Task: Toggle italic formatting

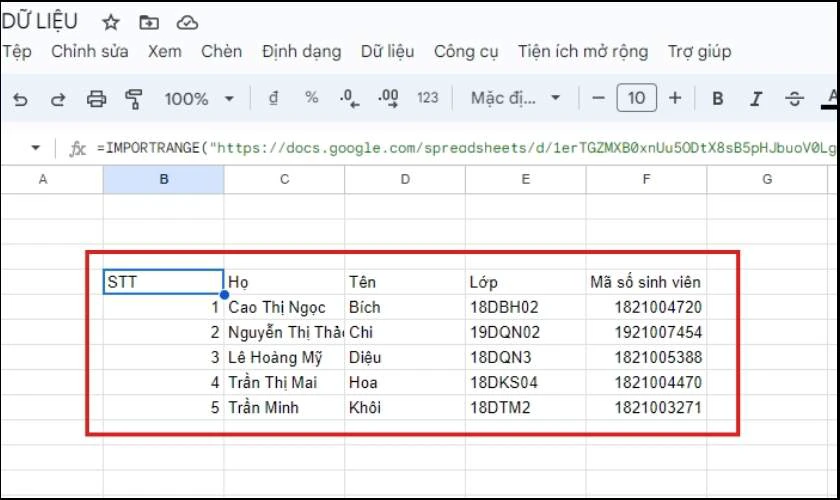Action: pyautogui.click(x=756, y=99)
